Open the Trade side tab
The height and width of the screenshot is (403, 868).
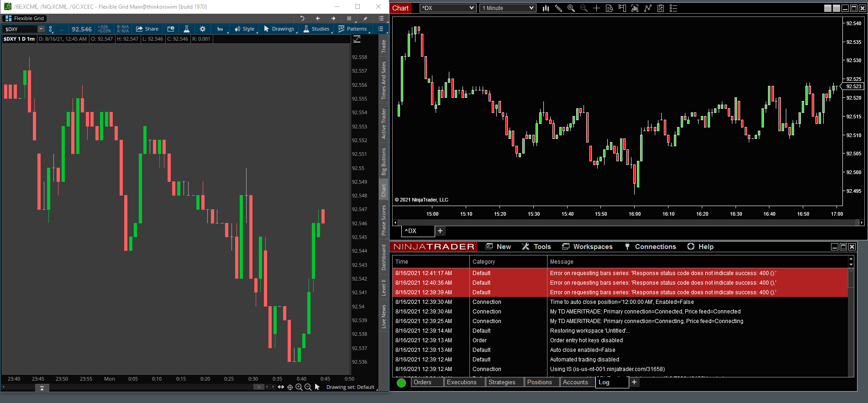click(384, 46)
